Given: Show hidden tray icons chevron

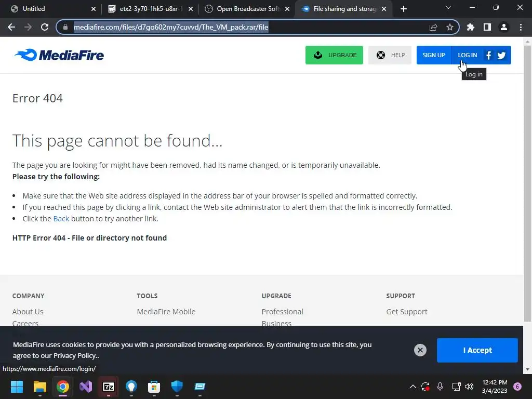Looking at the screenshot, I should click(x=413, y=387).
